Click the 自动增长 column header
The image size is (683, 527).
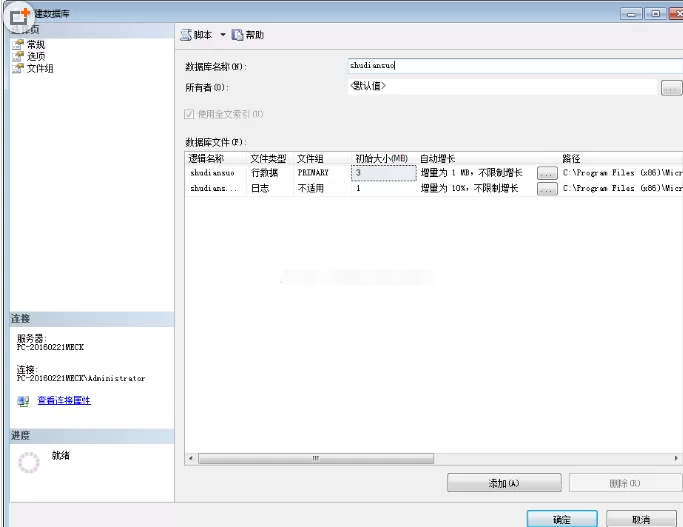click(437, 159)
